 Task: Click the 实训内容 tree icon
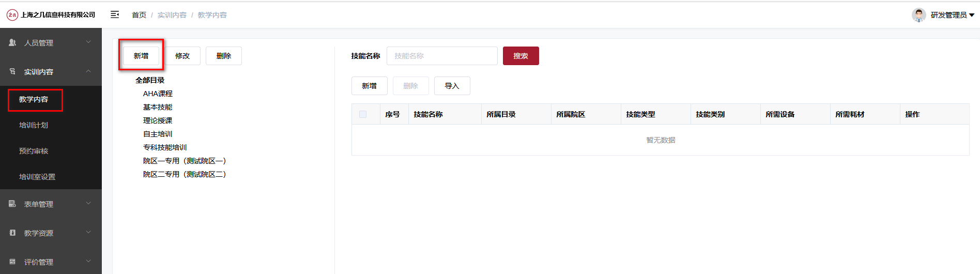[12, 71]
